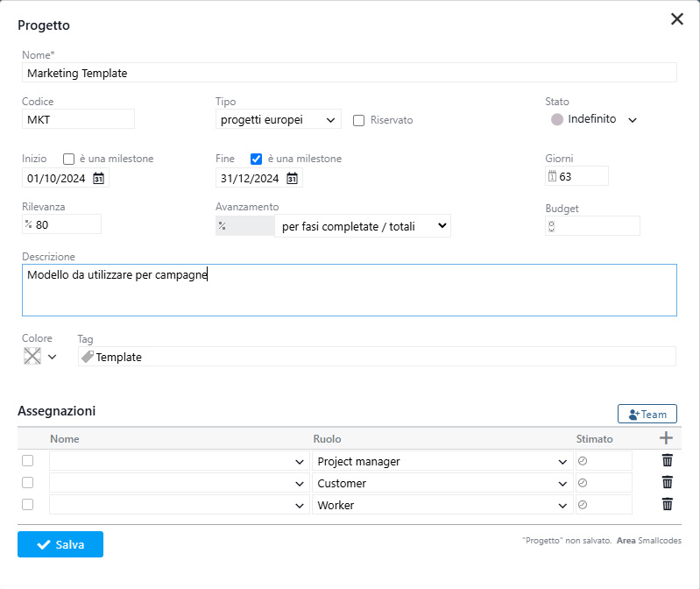Expand the Stato Indefinito dropdown
This screenshot has width=700, height=589.
tap(632, 120)
